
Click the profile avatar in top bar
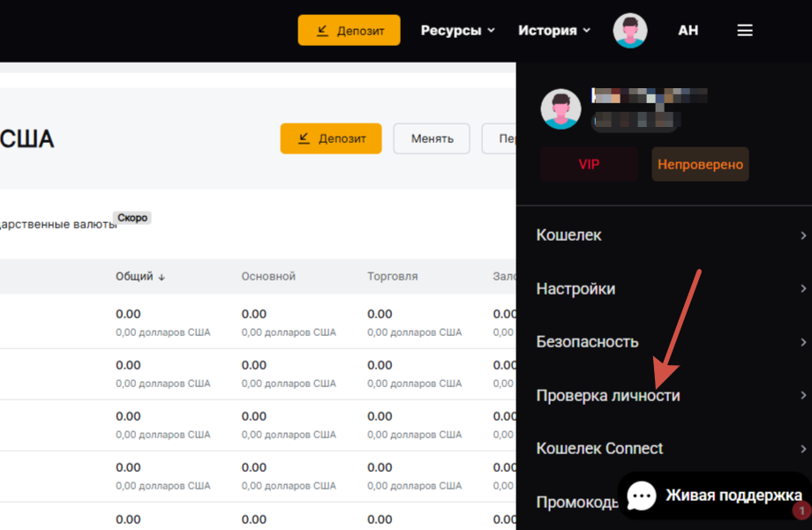(x=630, y=30)
